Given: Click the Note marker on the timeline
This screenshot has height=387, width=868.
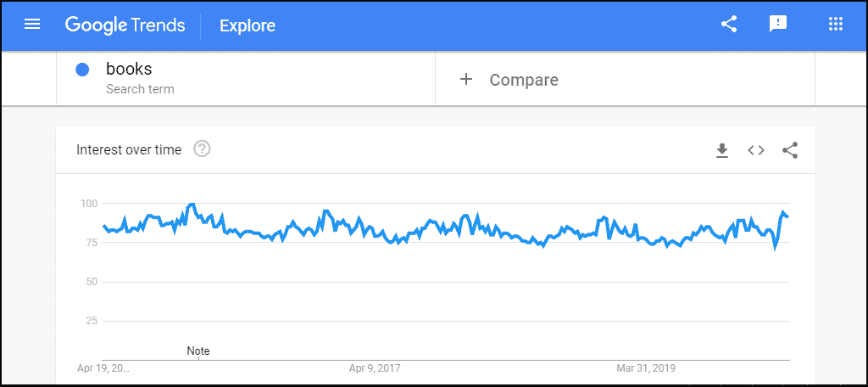Looking at the screenshot, I should coord(198,351).
